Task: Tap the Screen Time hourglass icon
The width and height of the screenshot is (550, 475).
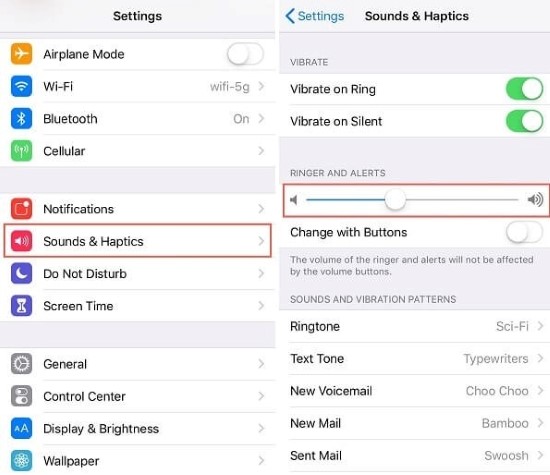Action: 21,306
